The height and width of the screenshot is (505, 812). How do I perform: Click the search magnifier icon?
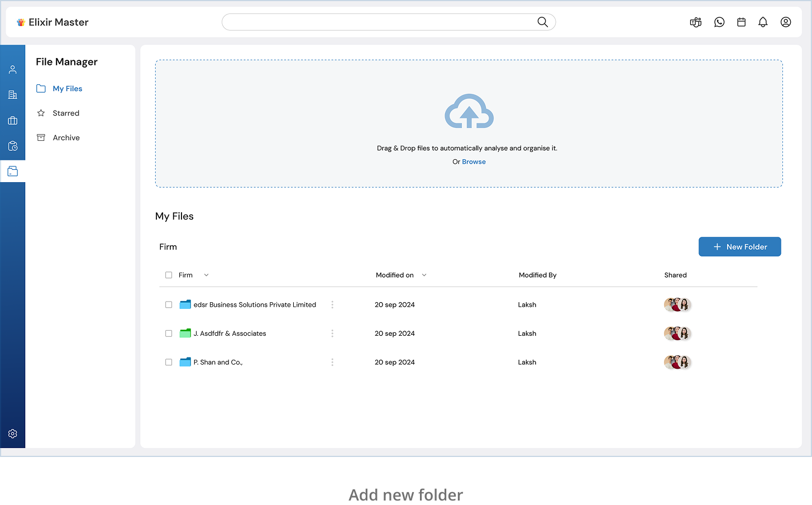pos(542,22)
